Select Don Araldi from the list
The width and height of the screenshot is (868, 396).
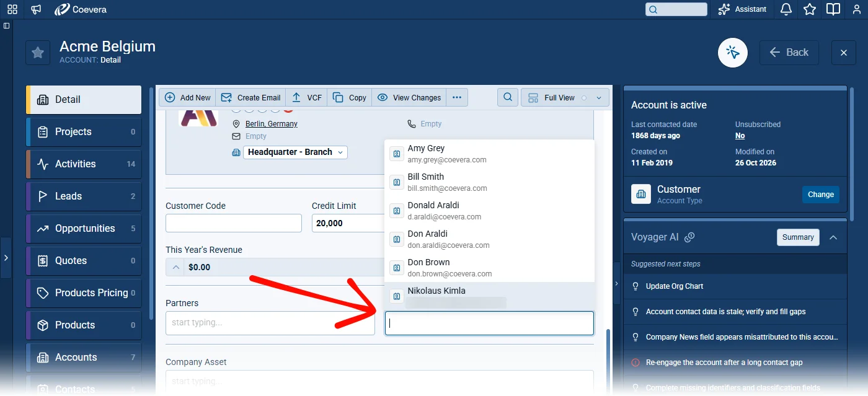pos(489,239)
